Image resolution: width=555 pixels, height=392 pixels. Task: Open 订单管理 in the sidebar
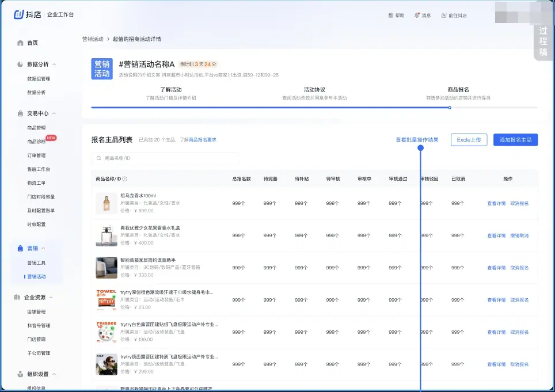coord(36,155)
